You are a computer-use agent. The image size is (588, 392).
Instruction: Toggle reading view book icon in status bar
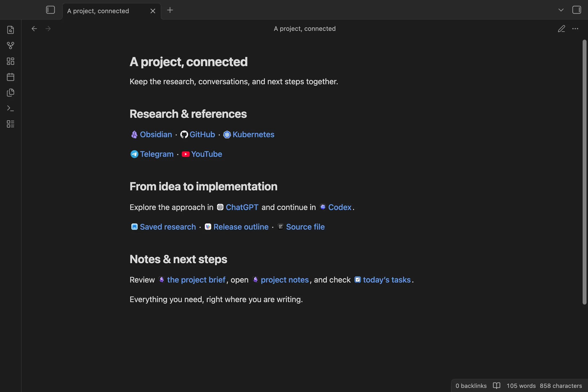[x=496, y=385]
